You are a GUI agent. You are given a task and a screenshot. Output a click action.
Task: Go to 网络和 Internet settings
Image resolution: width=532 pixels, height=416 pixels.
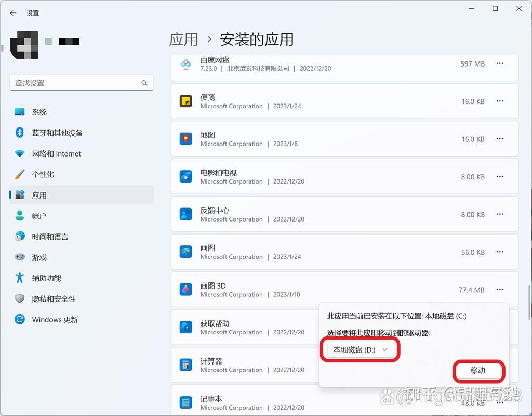tap(82, 153)
